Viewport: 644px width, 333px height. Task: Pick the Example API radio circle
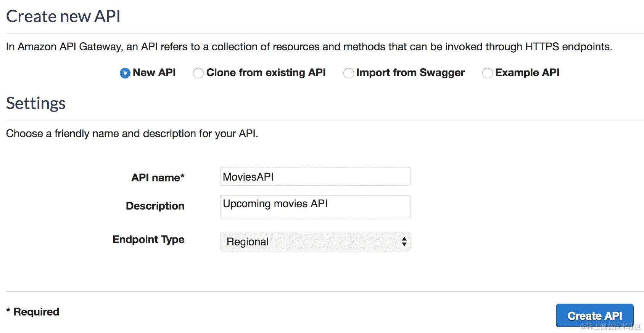487,73
